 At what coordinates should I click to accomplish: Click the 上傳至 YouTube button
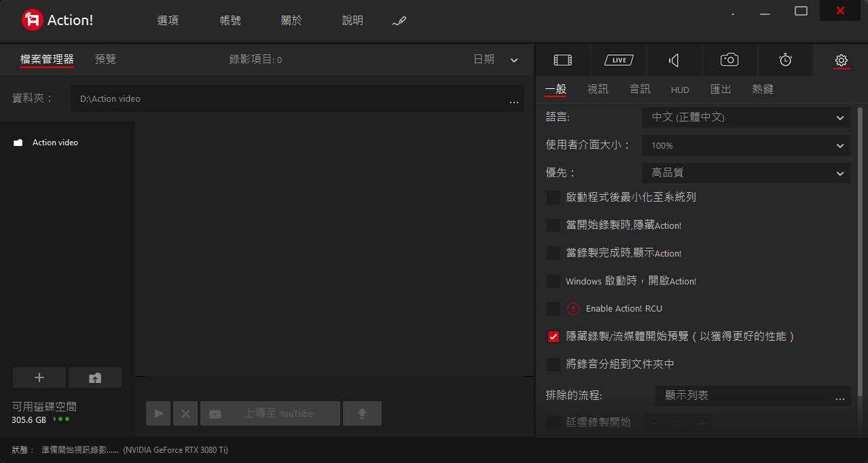coord(270,413)
